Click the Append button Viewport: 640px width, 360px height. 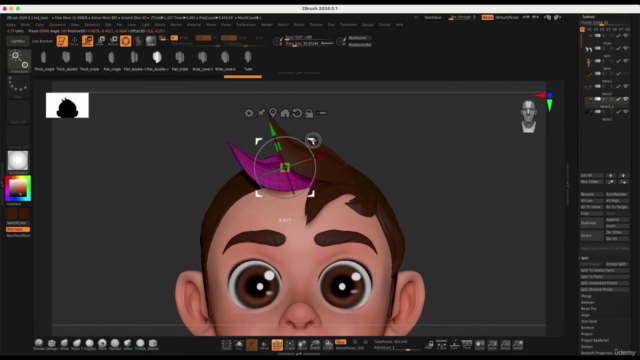pos(617,220)
